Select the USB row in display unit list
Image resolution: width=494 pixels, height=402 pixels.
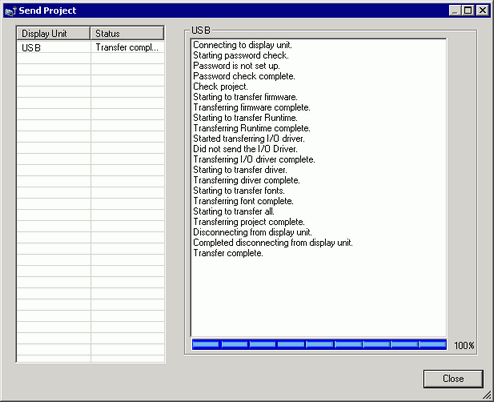click(x=91, y=48)
